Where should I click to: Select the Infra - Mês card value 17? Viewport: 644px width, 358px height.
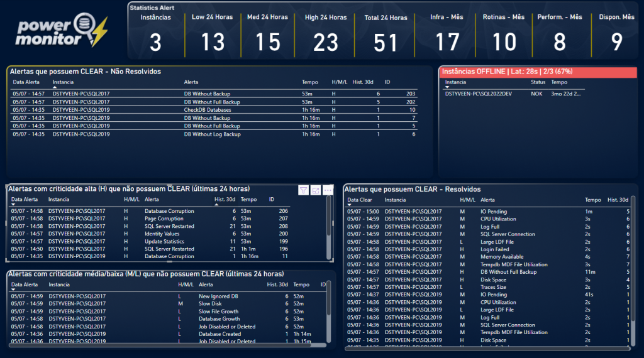pos(447,41)
